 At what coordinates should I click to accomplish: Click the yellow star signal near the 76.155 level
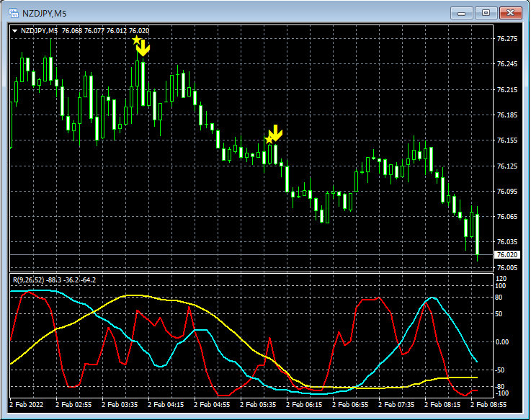(269, 139)
